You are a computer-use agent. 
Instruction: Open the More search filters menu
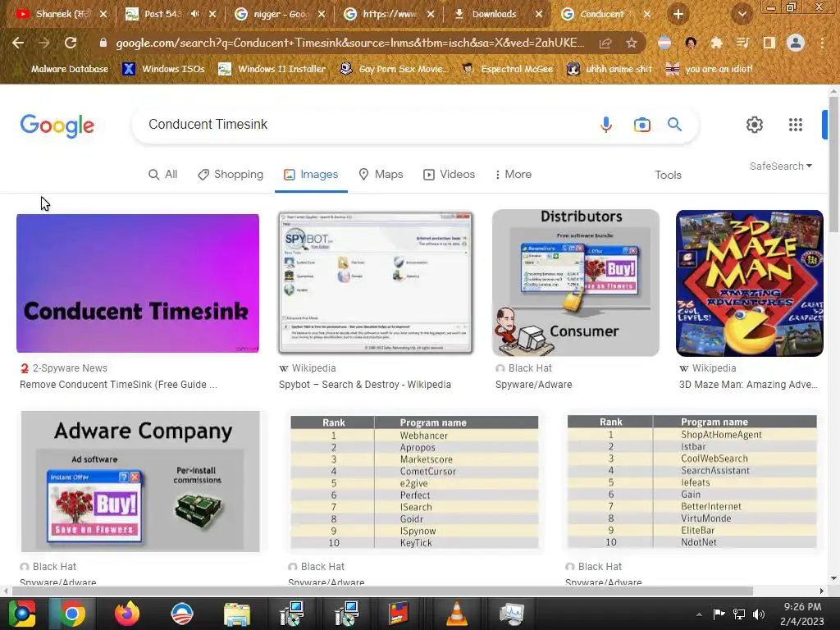(x=514, y=174)
